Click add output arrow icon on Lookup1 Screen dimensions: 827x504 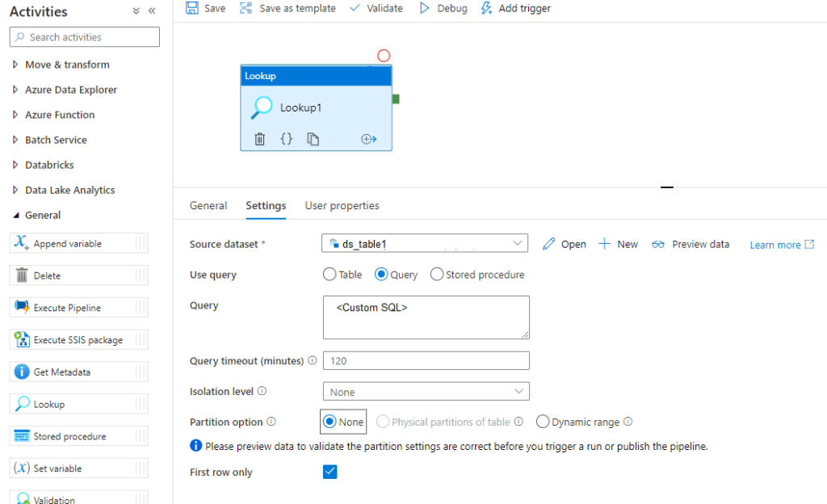click(368, 139)
